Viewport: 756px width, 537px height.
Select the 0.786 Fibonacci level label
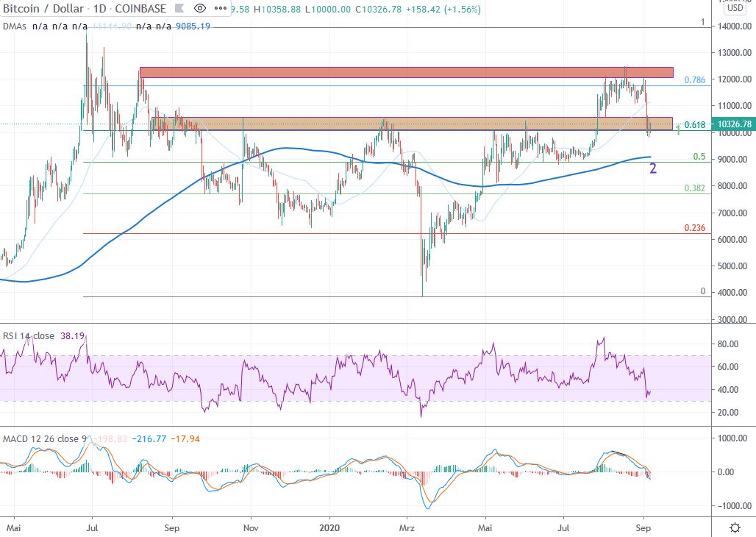point(695,80)
